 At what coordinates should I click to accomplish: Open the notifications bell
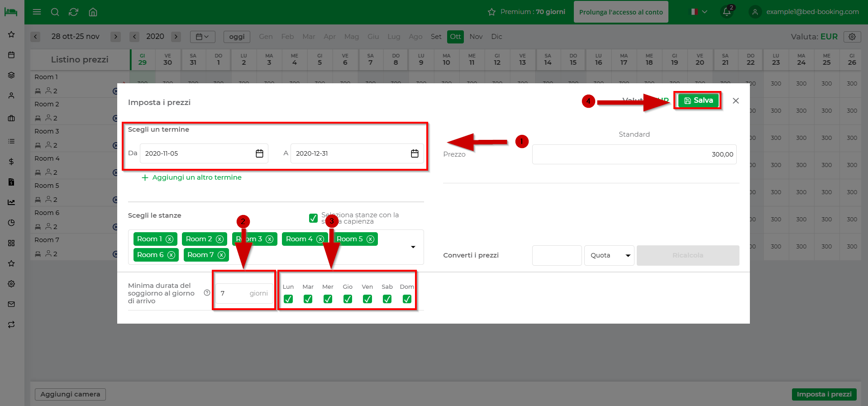point(727,12)
